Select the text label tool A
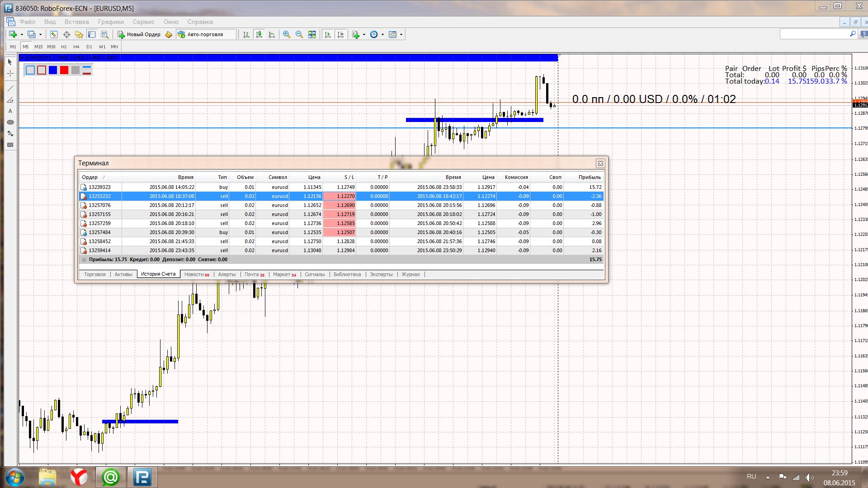The image size is (868, 488). [x=10, y=111]
